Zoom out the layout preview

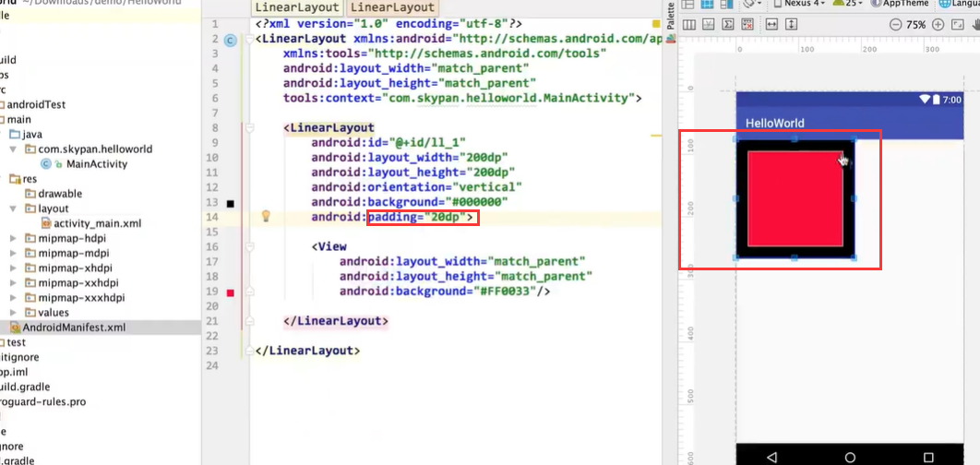point(895,25)
